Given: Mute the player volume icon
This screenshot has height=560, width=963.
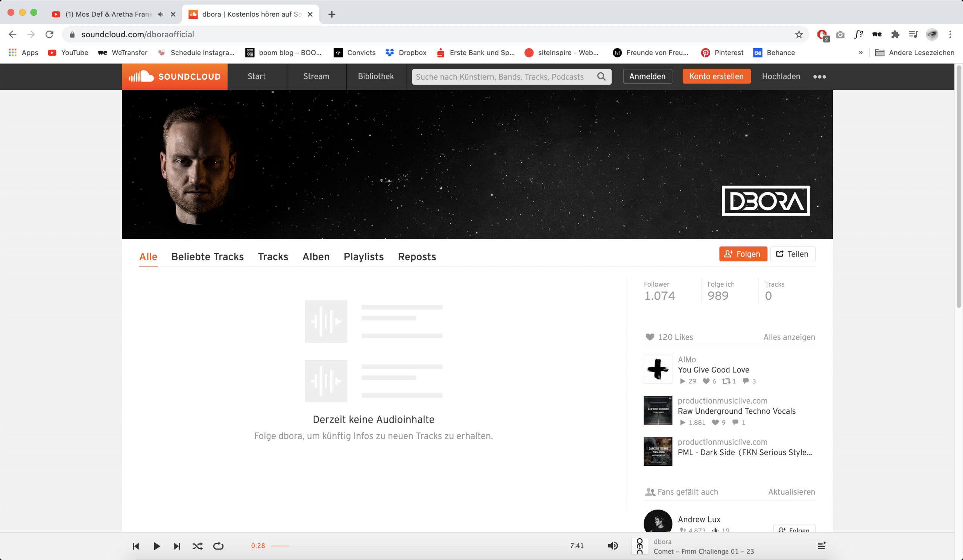Looking at the screenshot, I should [612, 546].
